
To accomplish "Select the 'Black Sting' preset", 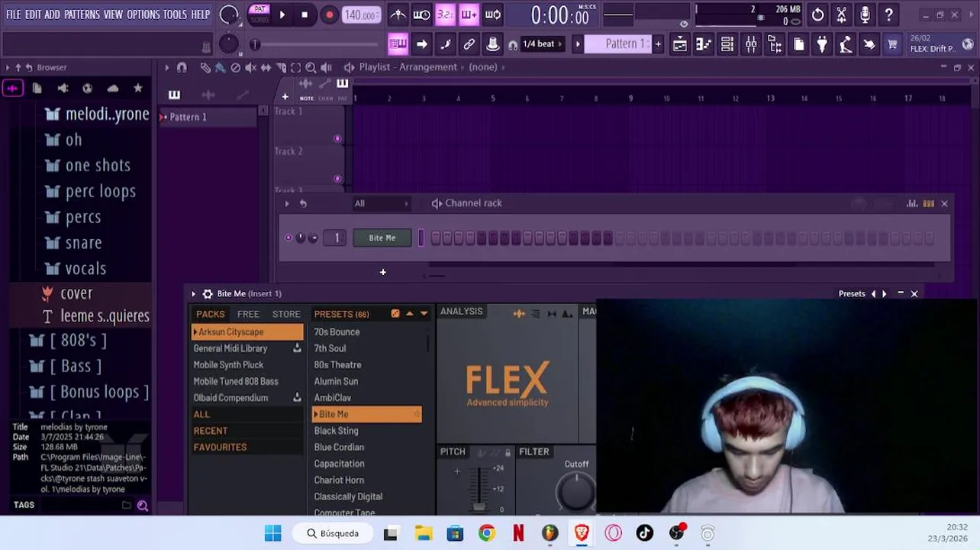I will (367, 431).
